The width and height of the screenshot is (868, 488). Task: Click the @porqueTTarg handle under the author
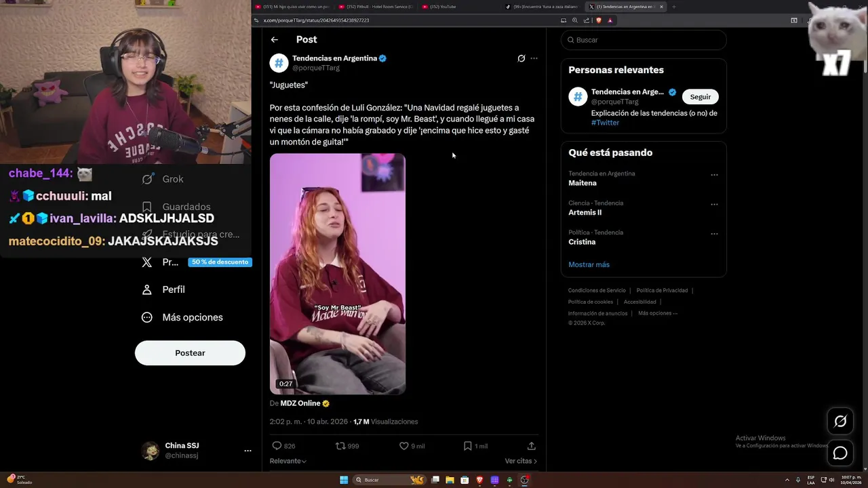click(x=316, y=68)
